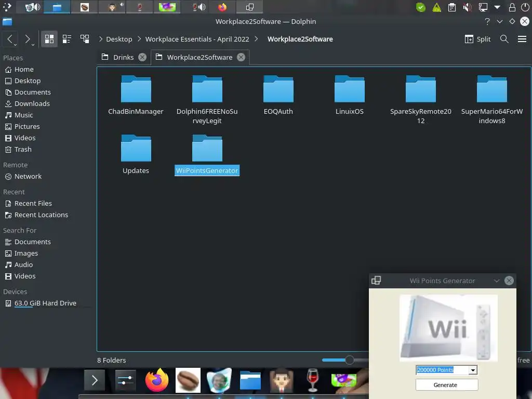Expand arrow after Workplace Essentials breadcrumb
This screenshot has width=532, height=399.
[x=256, y=39]
